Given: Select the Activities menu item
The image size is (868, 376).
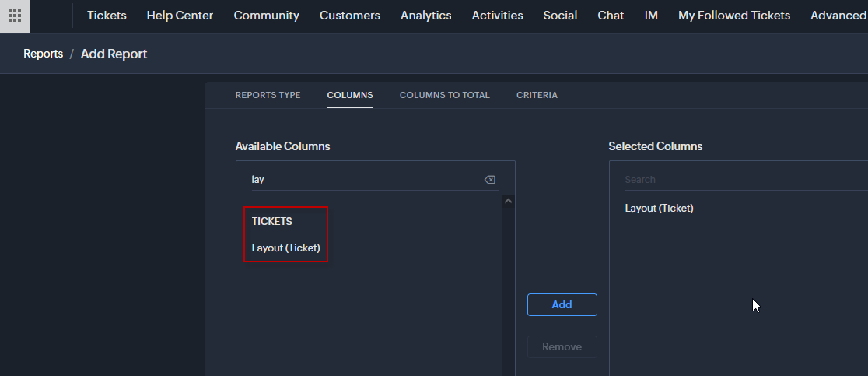Looking at the screenshot, I should [x=497, y=16].
